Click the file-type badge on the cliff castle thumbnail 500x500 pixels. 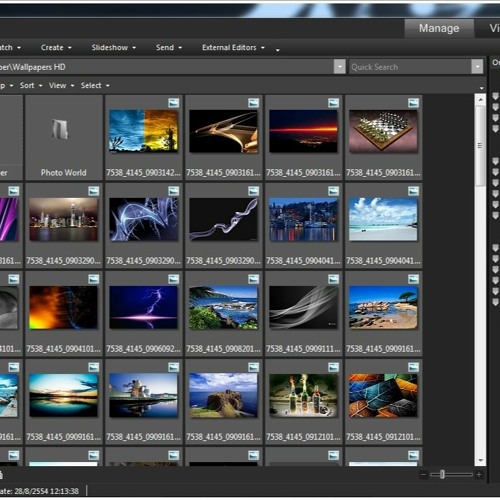254,367
